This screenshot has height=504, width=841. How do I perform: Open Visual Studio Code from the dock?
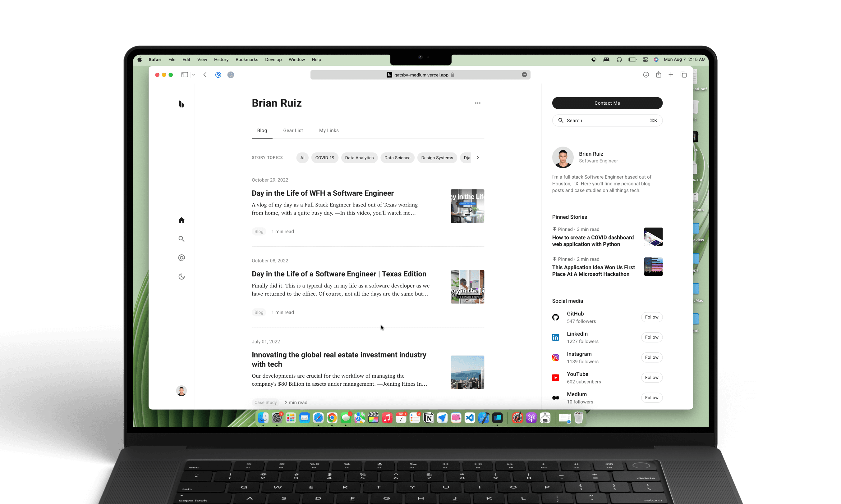(470, 418)
